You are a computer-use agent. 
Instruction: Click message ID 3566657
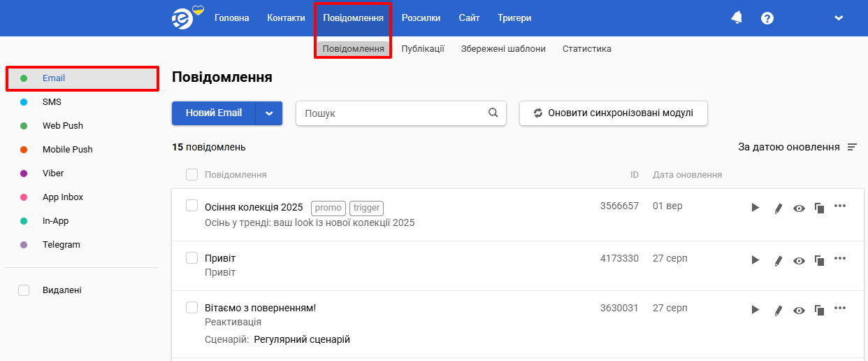pyautogui.click(x=619, y=206)
